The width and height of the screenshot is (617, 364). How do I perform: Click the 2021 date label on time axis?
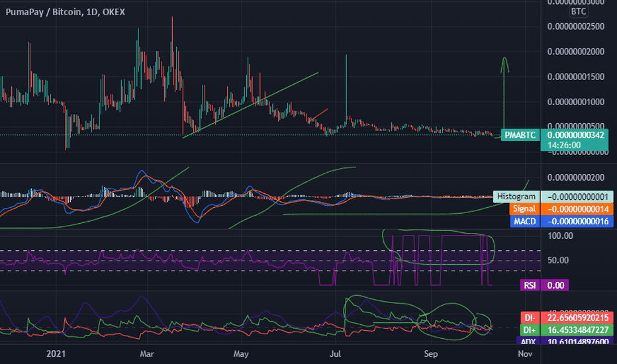tap(56, 354)
